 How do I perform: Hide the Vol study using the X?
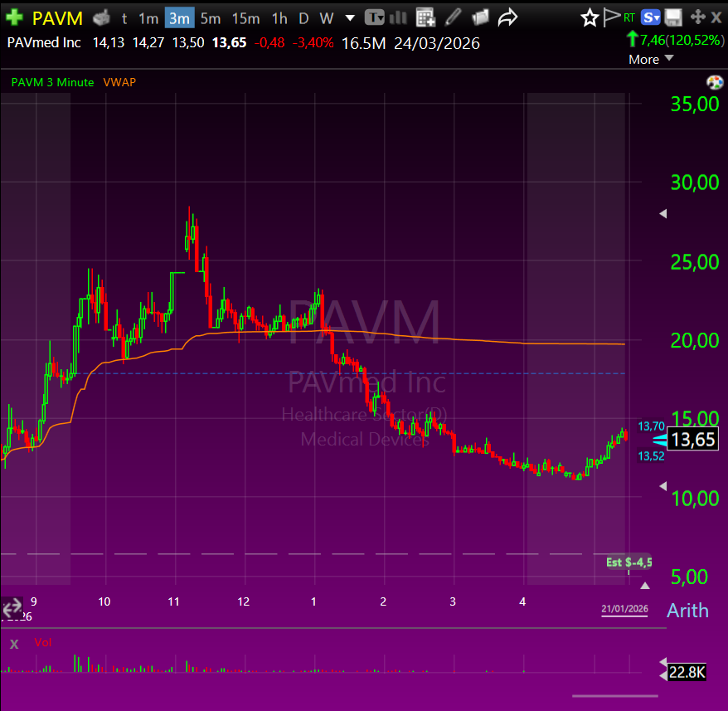point(13,643)
